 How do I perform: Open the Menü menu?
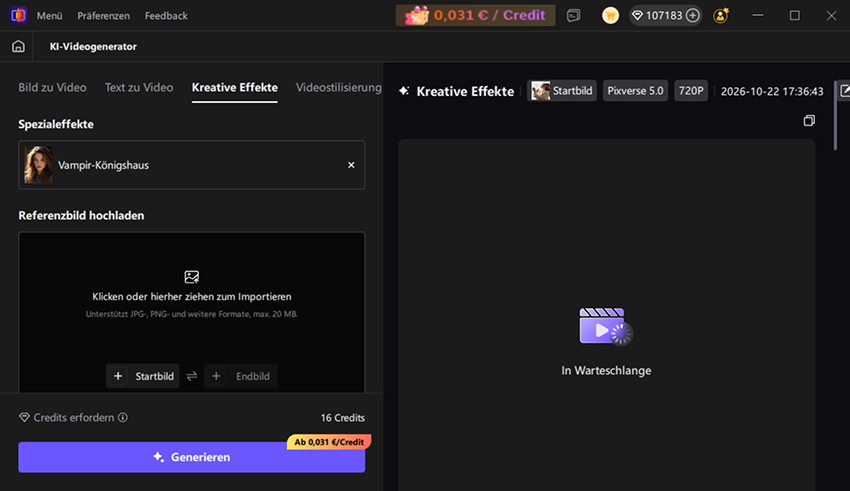coord(49,16)
